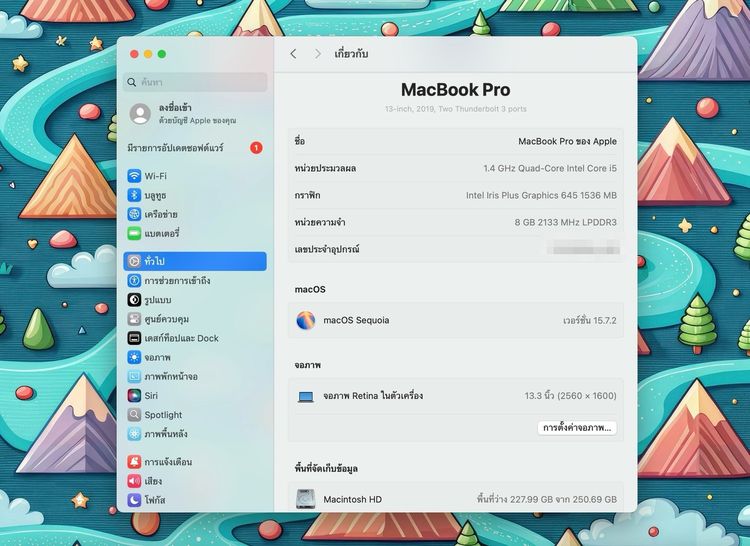The width and height of the screenshot is (750, 546).
Task: Click the 'จอภาพ Retina ในตัวเครื่อง' display label
Action: tap(373, 396)
